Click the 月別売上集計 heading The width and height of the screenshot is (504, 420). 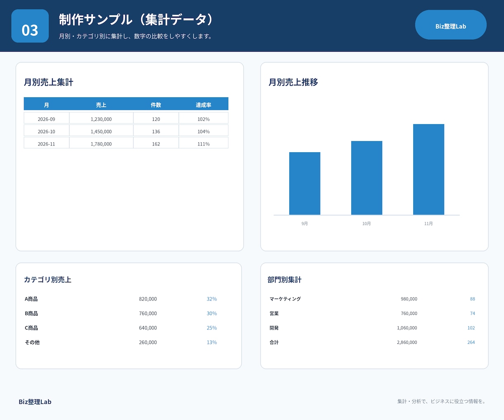[48, 82]
